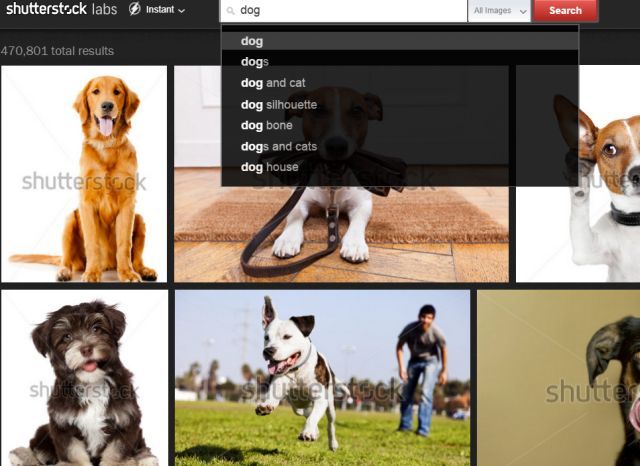Pick the 'dogs and cats' suggestion
Image resolution: width=640 pixels, height=466 pixels.
coord(400,146)
